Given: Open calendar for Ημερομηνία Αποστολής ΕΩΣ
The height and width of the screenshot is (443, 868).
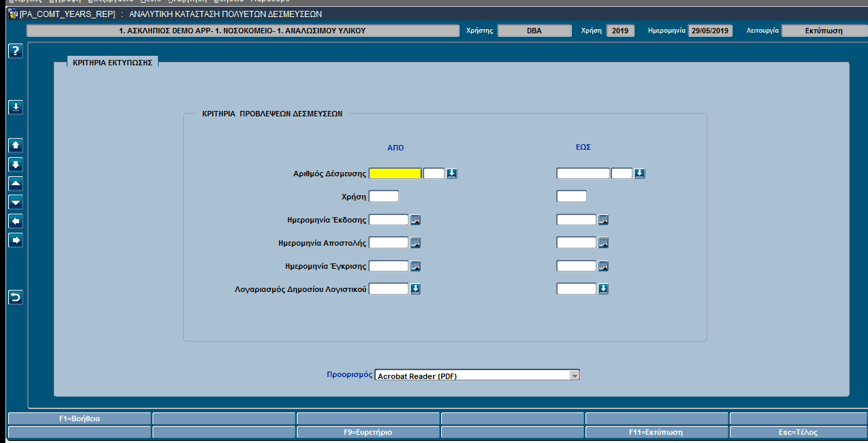Looking at the screenshot, I should click(603, 243).
